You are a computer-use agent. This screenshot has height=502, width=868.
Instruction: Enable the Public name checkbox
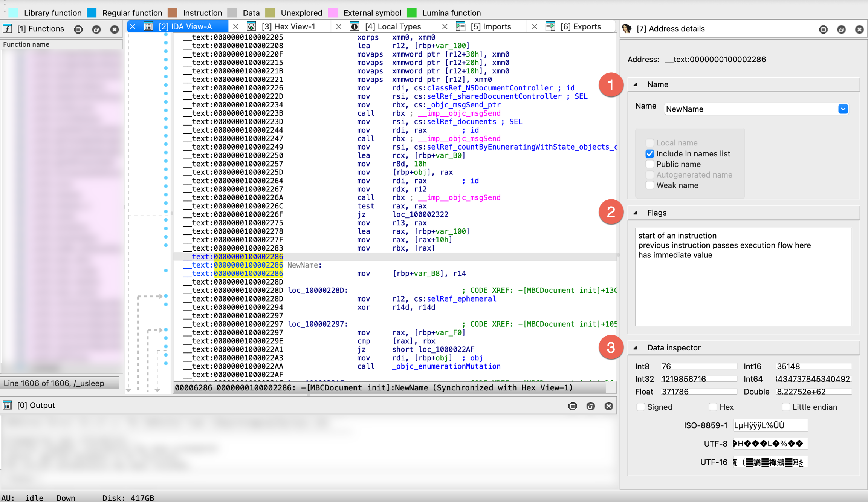649,164
